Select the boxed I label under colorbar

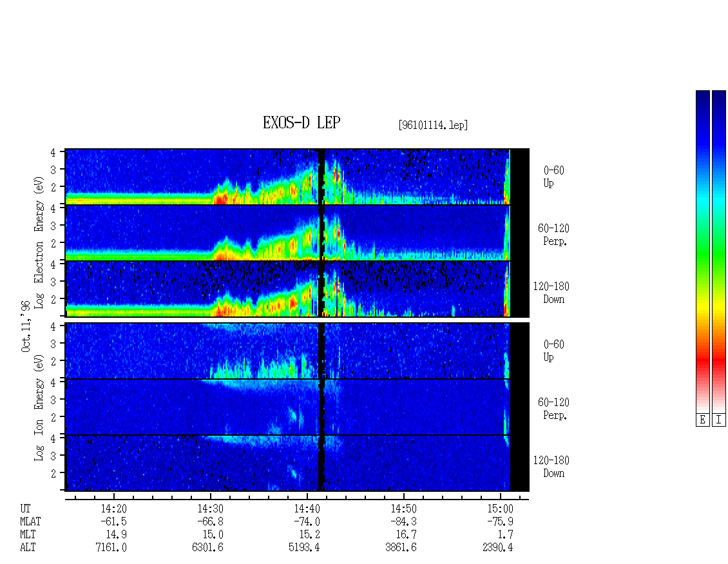(719, 420)
